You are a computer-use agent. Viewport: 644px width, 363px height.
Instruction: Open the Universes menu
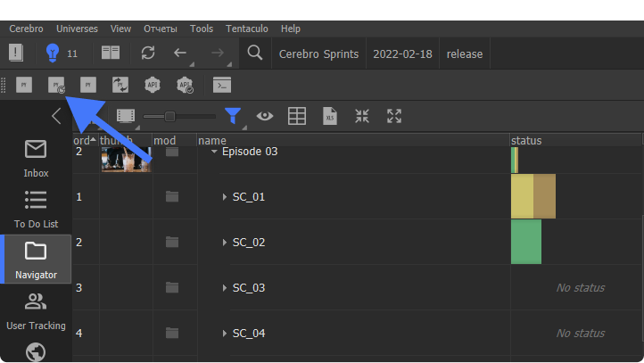78,29
